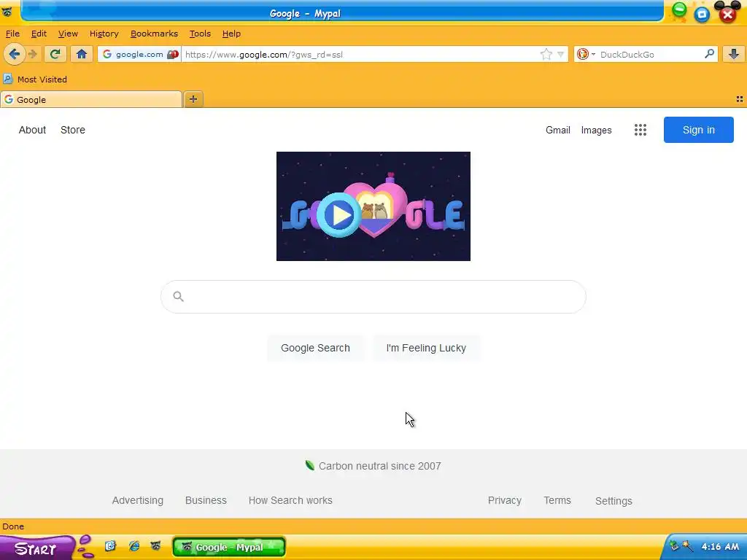This screenshot has height=560, width=747.
Task: Open the Settings footer menu
Action: (x=614, y=501)
